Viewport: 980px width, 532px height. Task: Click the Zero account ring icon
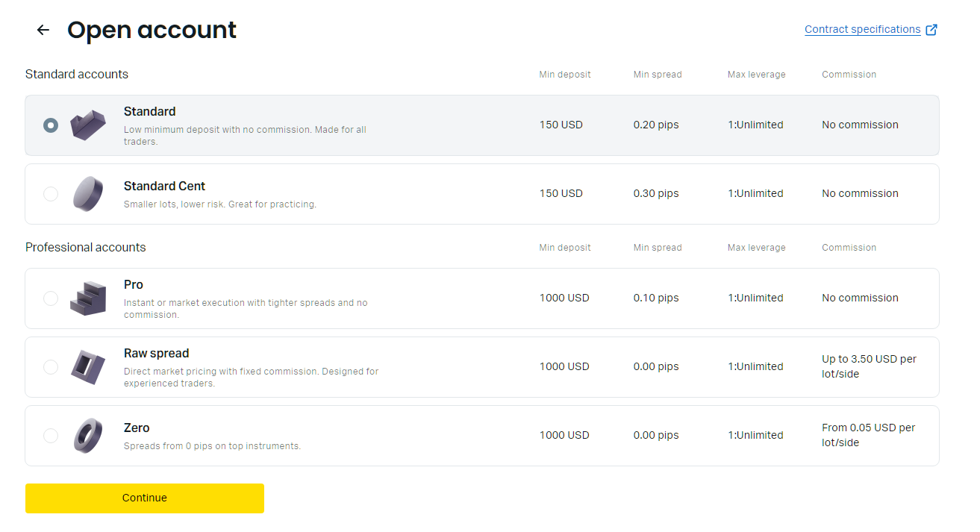click(88, 436)
